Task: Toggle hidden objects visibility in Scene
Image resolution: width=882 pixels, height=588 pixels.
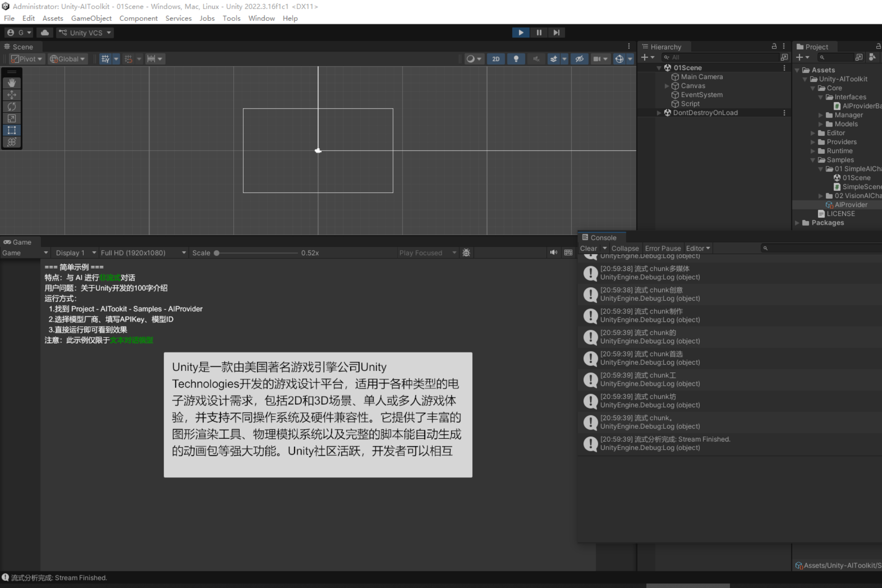Action: [x=579, y=59]
